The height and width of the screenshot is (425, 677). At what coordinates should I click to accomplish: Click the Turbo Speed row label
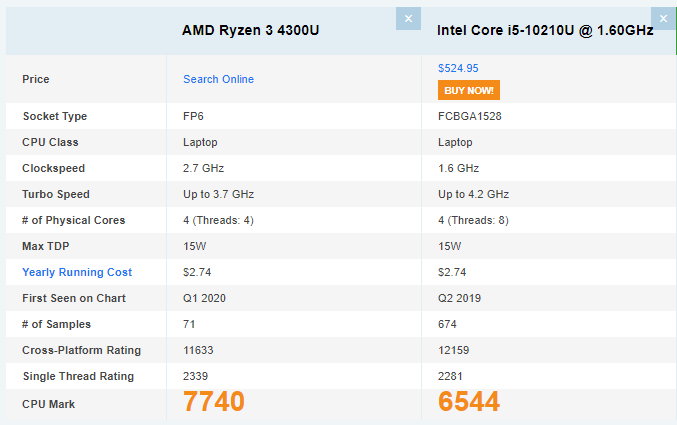[x=56, y=194]
